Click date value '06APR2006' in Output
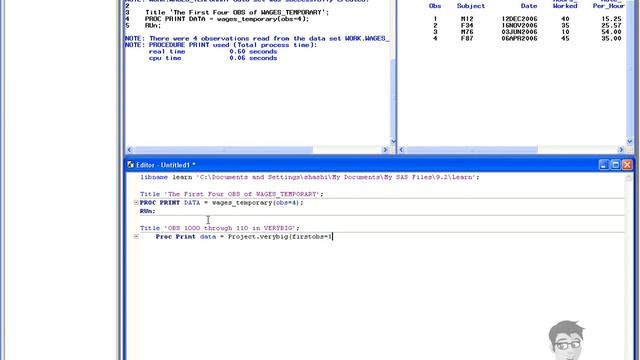Screen dimensions: 640x360 519,38
